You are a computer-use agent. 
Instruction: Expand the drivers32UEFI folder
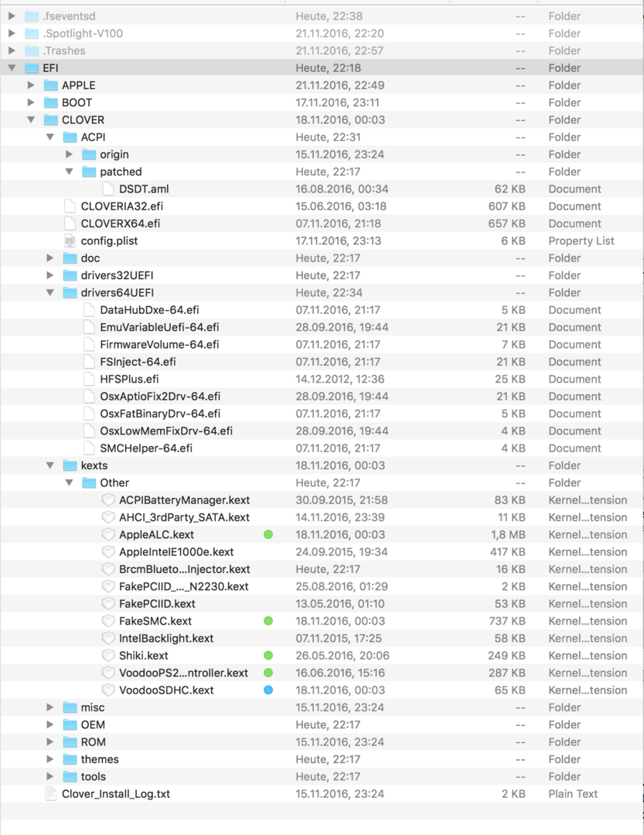click(50, 275)
